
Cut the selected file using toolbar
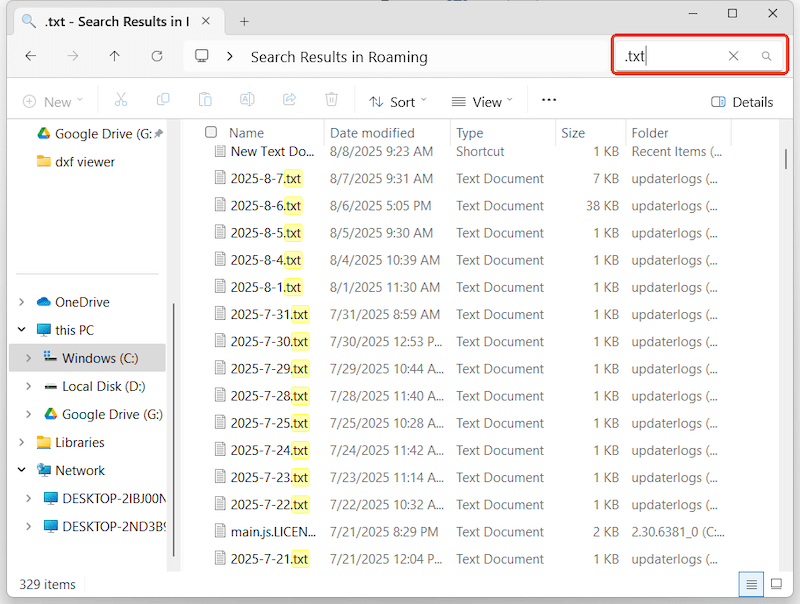pos(121,99)
